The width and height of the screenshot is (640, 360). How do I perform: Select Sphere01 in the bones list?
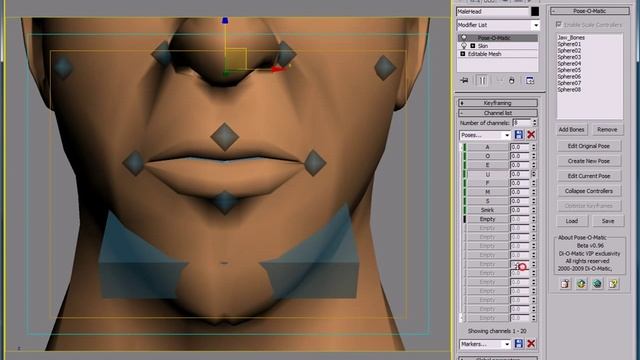[x=569, y=44]
